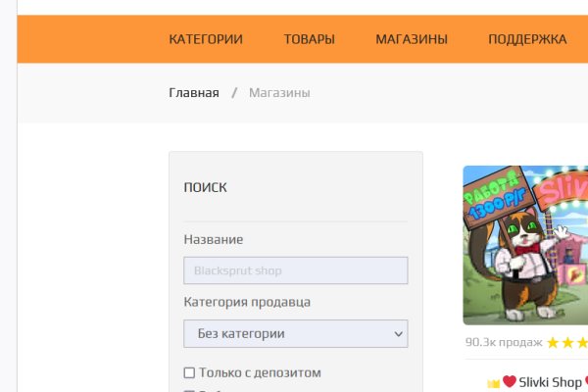Click the second gold rating star
The width and height of the screenshot is (588, 392).
click(x=567, y=343)
